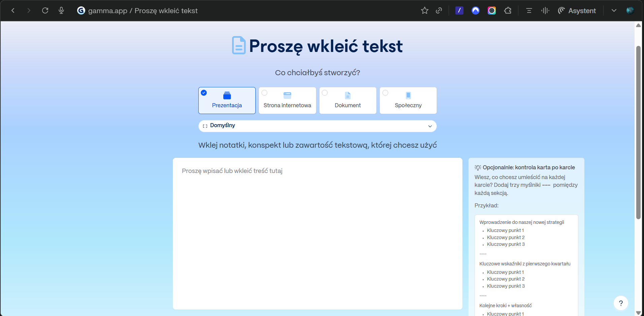Click the page scrollbar thumb
The height and width of the screenshot is (316, 644).
click(638, 133)
